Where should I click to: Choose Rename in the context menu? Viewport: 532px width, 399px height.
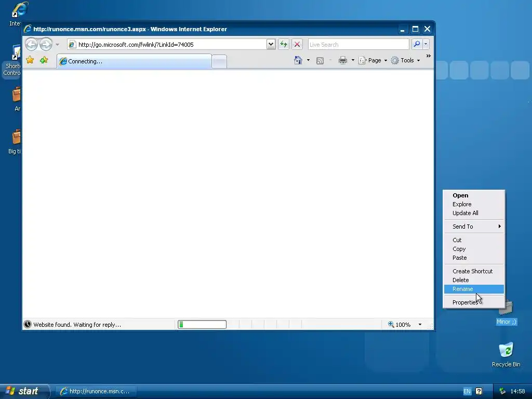(x=474, y=289)
